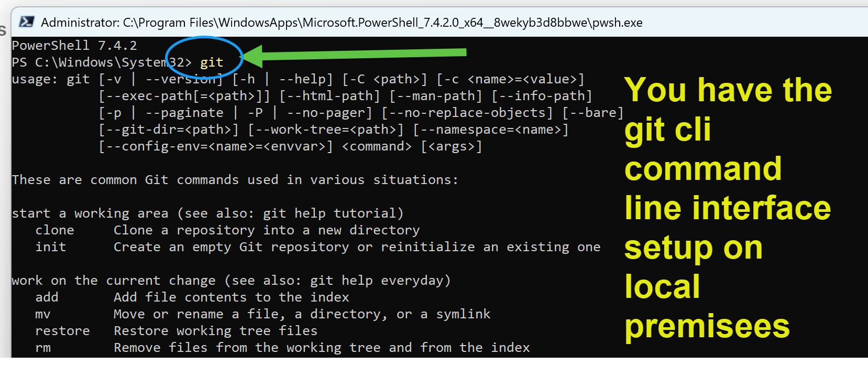Screen dimensions: 868x386
Task: Click the '[--git-dir=<path>]' option text
Action: point(169,130)
